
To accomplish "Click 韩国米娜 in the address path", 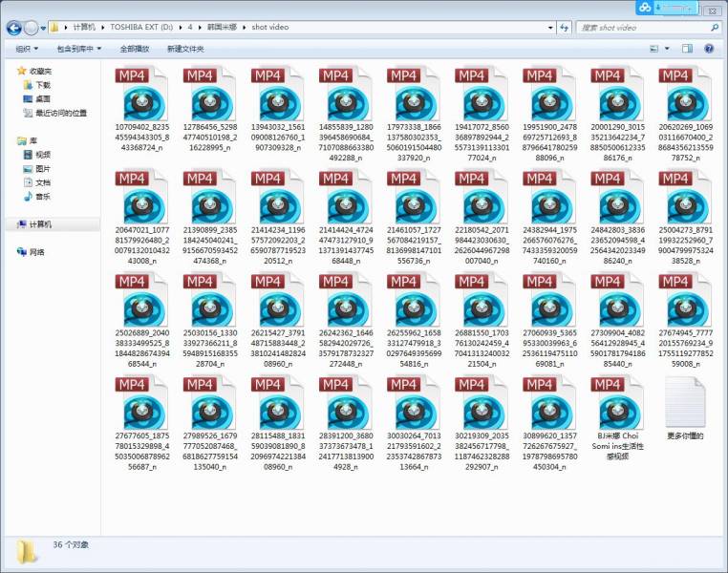I will coord(222,28).
